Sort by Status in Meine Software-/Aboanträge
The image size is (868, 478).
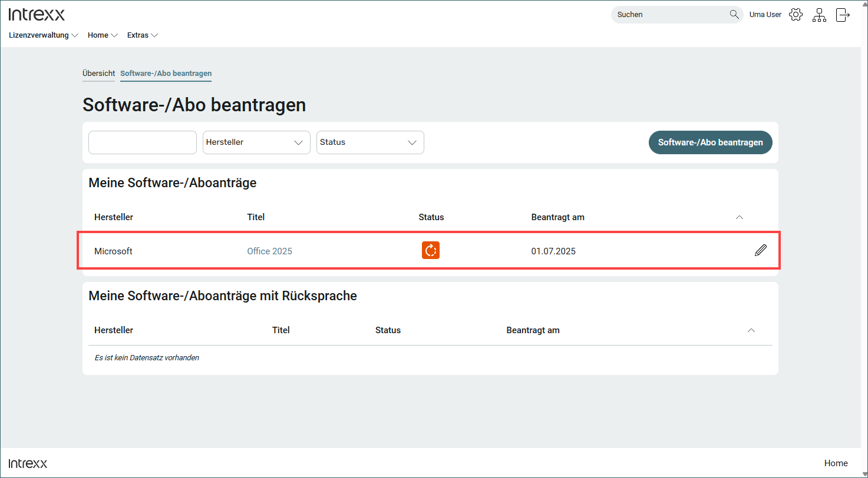pos(431,217)
